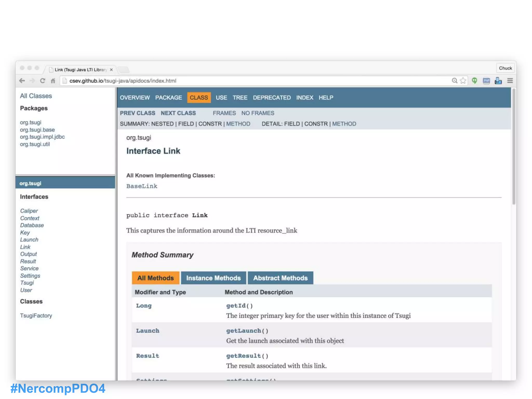
Task: Open the org.tsugi.impl.jdbc package
Action: (x=42, y=137)
